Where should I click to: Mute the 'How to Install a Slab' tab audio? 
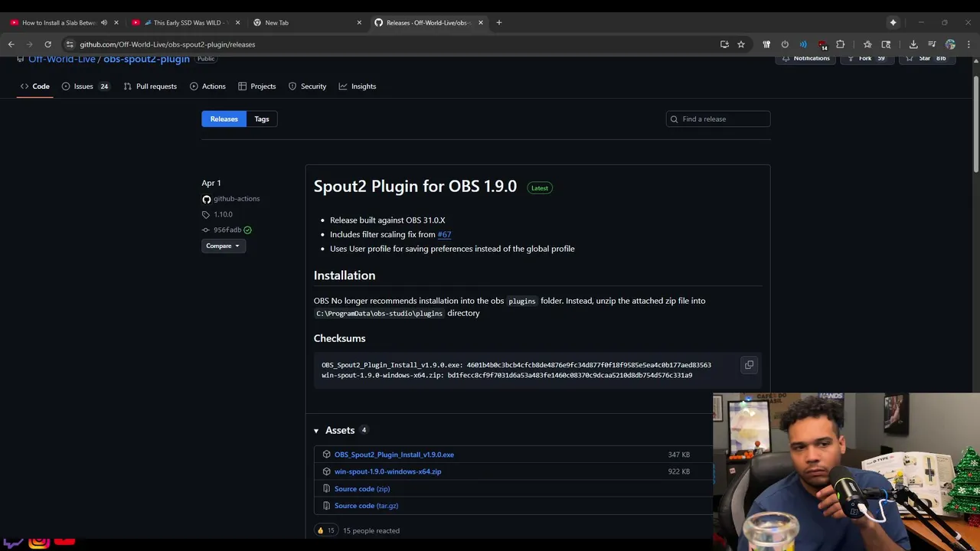[104, 22]
